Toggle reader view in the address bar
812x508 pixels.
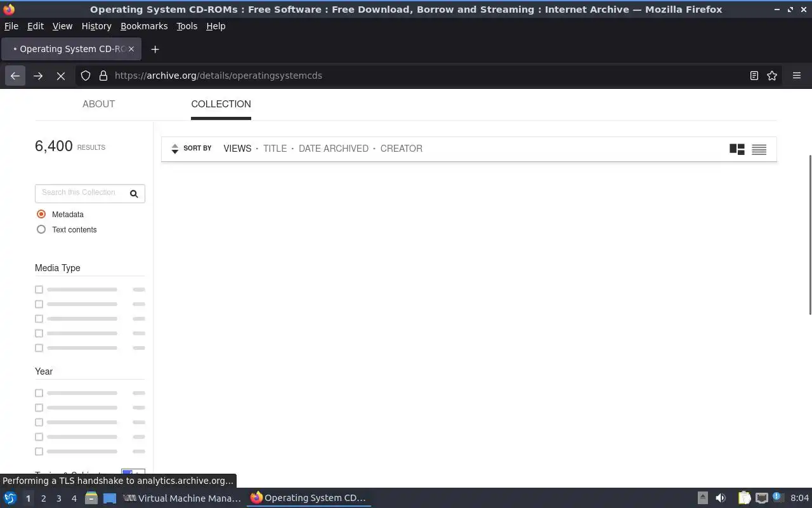pyautogui.click(x=754, y=76)
